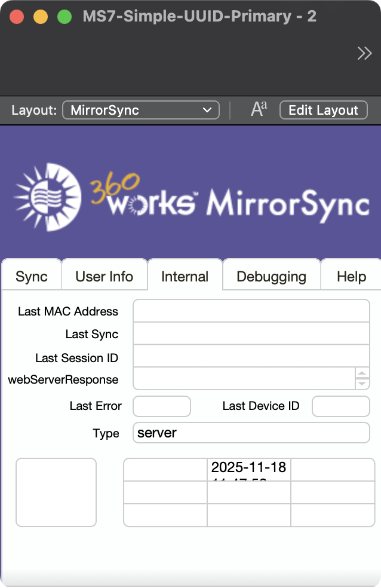
Task: Focus the Last Sync field
Action: click(x=251, y=334)
